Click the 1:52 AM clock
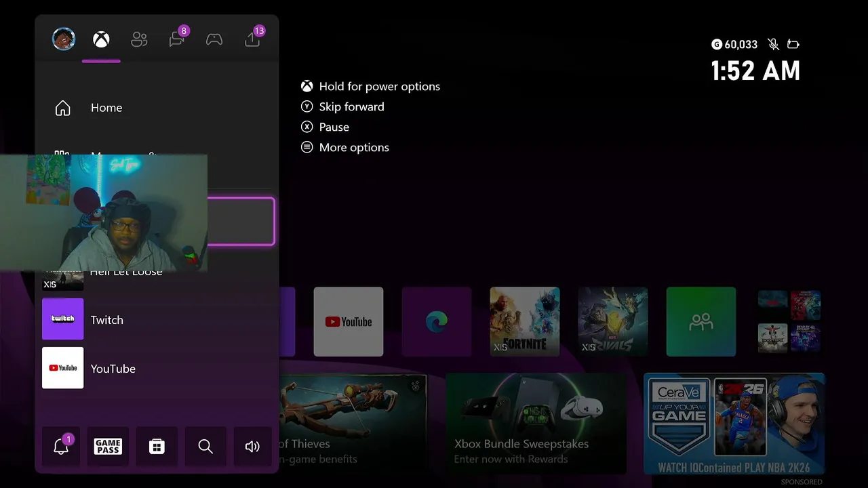Viewport: 868px width, 488px height. (755, 71)
